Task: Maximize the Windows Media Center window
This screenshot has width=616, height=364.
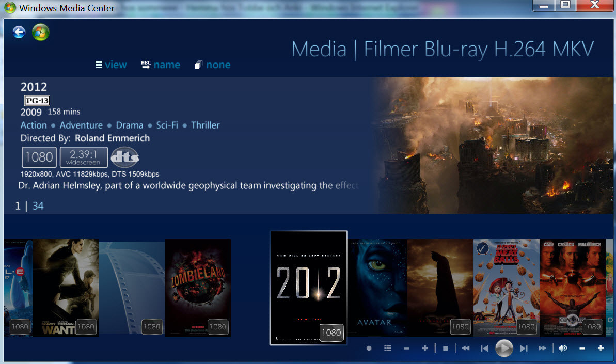Action: 565,6
